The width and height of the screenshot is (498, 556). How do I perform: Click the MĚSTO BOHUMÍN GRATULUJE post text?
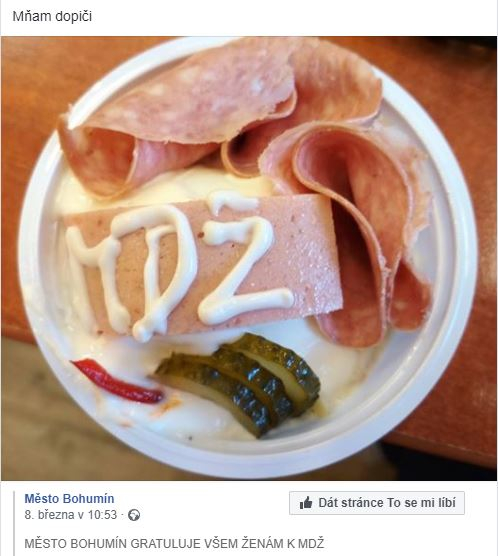pyautogui.click(x=174, y=544)
